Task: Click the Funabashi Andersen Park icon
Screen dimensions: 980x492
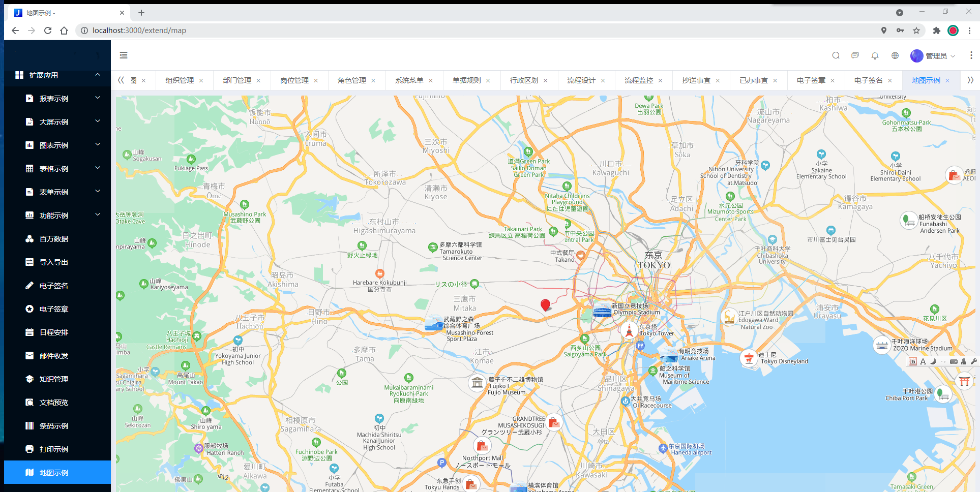Action: click(x=909, y=220)
